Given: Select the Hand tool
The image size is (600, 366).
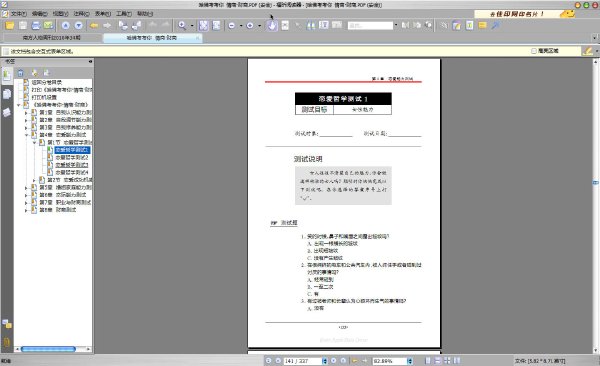Looking at the screenshot, I should pos(272,26).
